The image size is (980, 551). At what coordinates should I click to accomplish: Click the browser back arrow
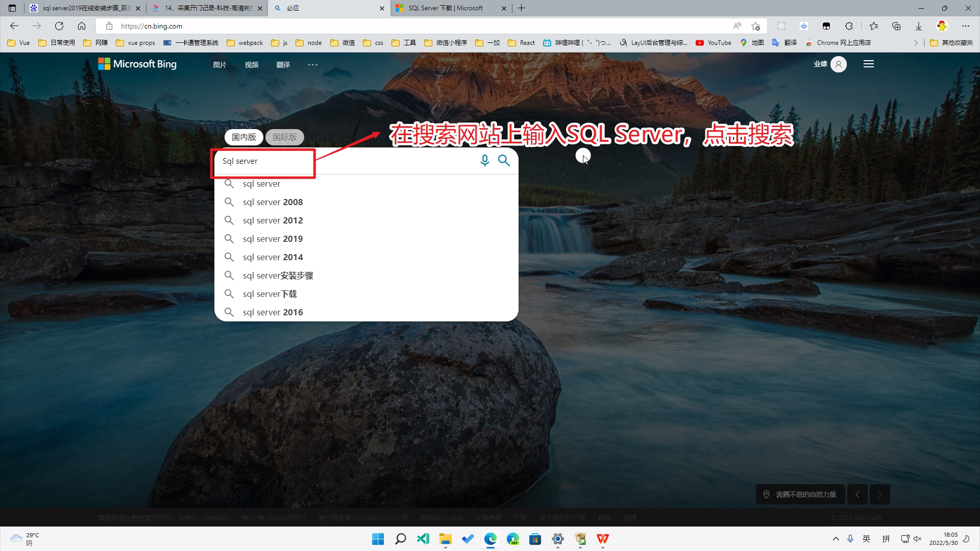(14, 26)
